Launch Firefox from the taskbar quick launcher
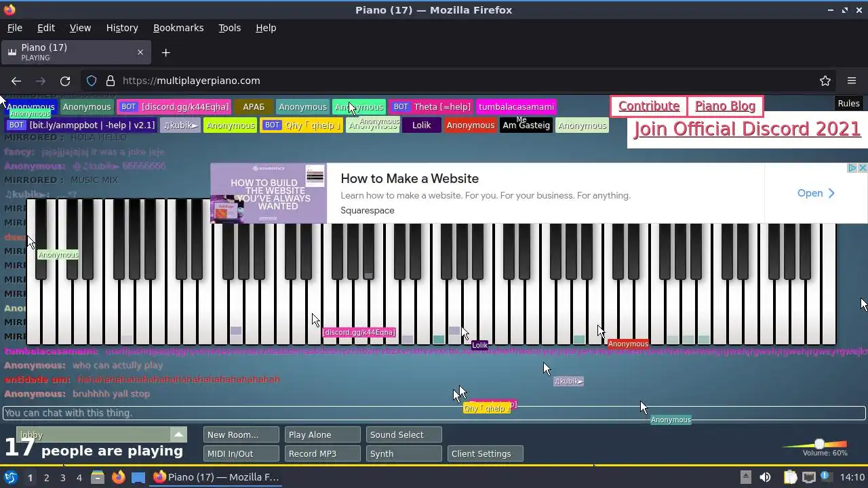 118,477
